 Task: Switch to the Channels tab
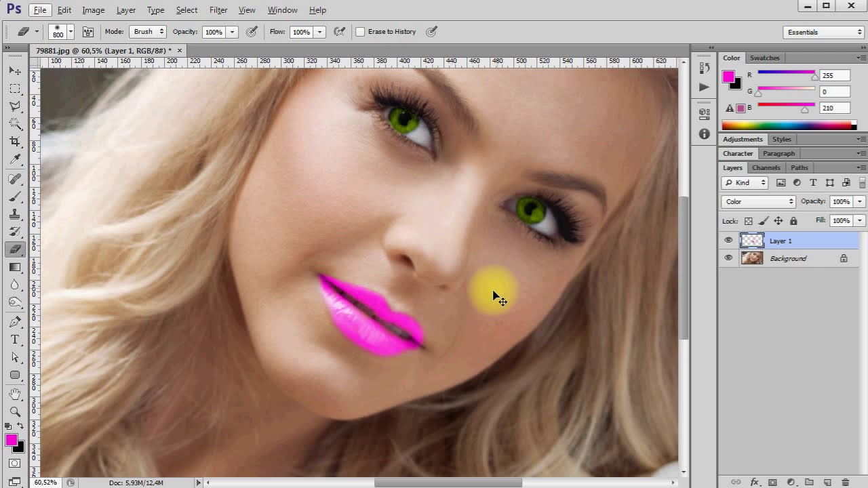coord(766,167)
